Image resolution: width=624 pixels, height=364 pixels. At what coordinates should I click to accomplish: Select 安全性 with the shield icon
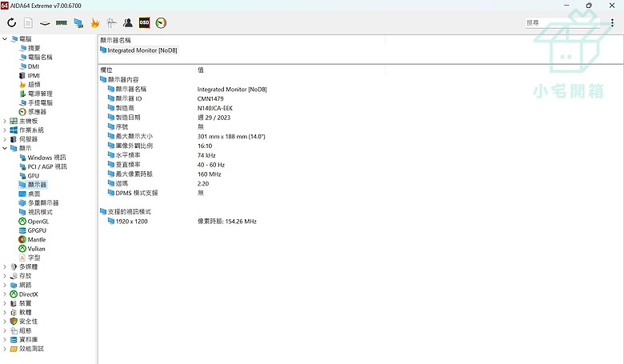coord(24,321)
